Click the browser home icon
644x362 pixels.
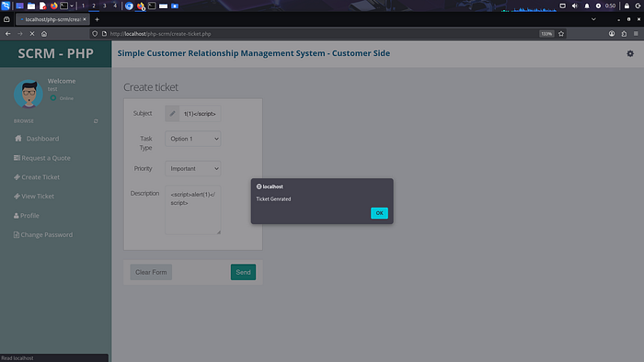44,34
